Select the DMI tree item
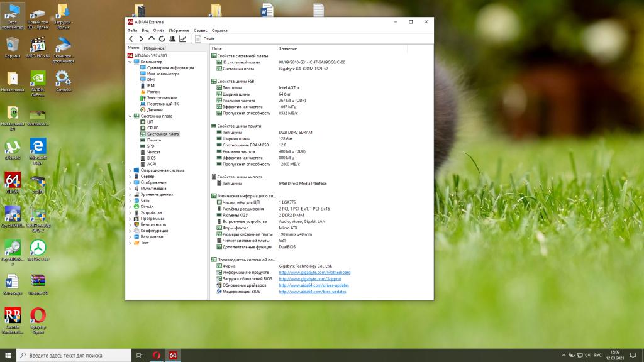644x362 pixels. click(x=151, y=80)
